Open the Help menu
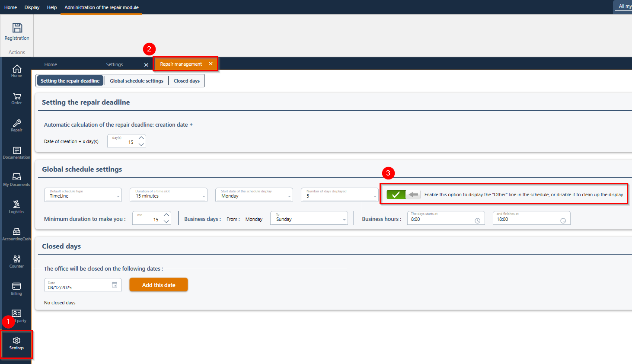The height and width of the screenshot is (364, 632). pyautogui.click(x=52, y=7)
